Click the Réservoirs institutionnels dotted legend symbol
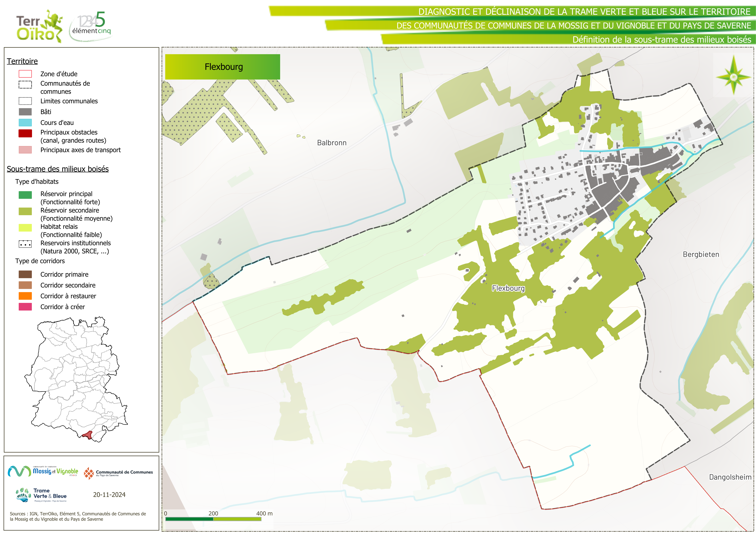This screenshot has width=756, height=534. [25, 244]
